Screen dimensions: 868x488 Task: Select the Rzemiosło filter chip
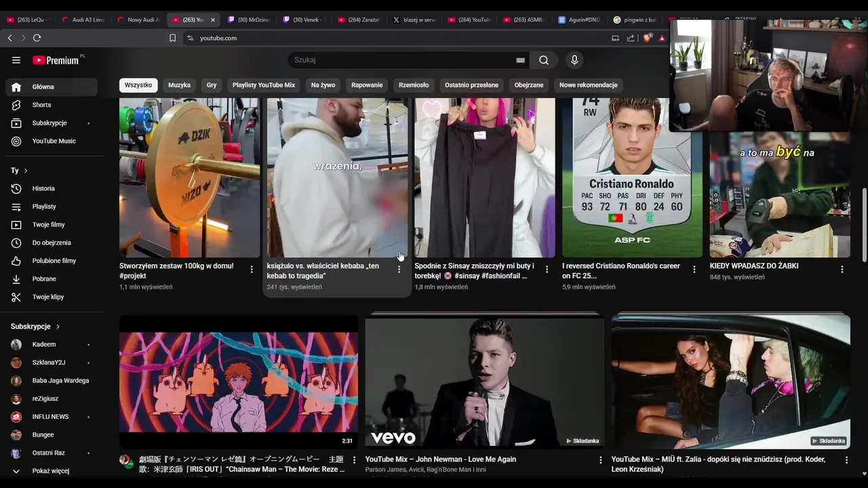tap(414, 85)
